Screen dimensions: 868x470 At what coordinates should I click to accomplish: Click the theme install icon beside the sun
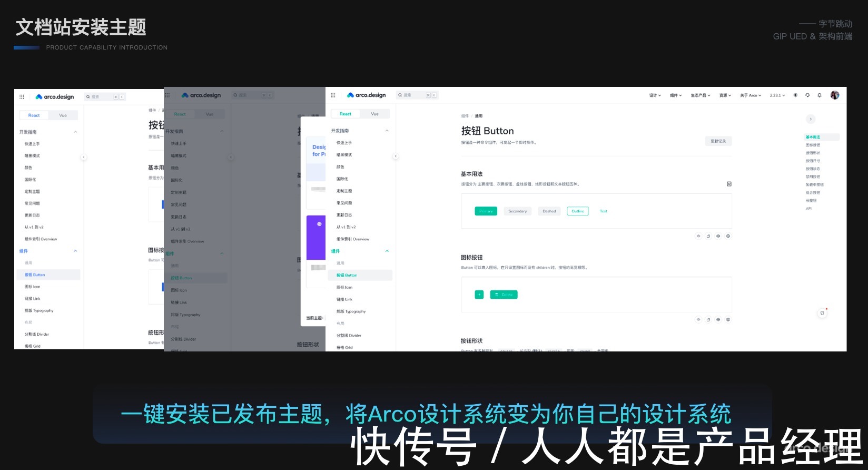point(807,95)
